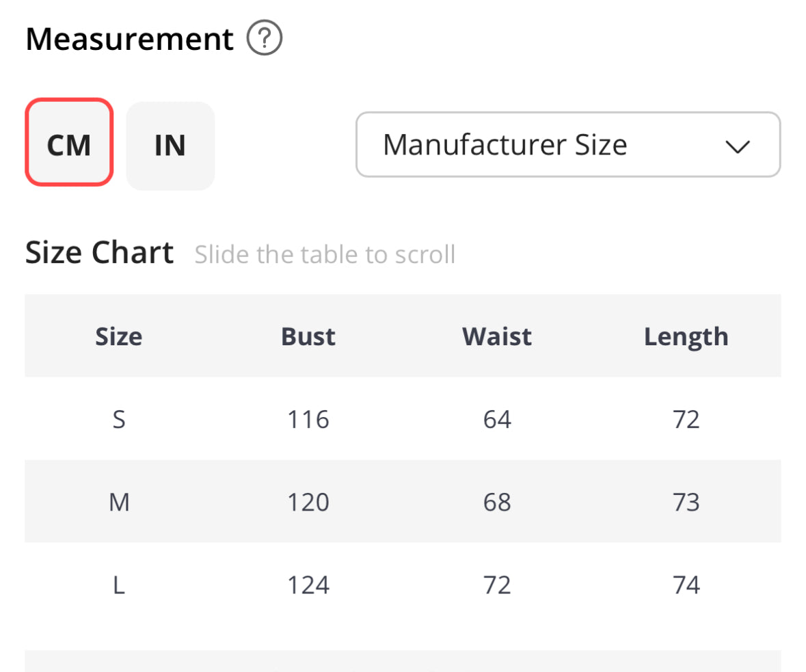Click the Measurement heading text

coord(130,40)
